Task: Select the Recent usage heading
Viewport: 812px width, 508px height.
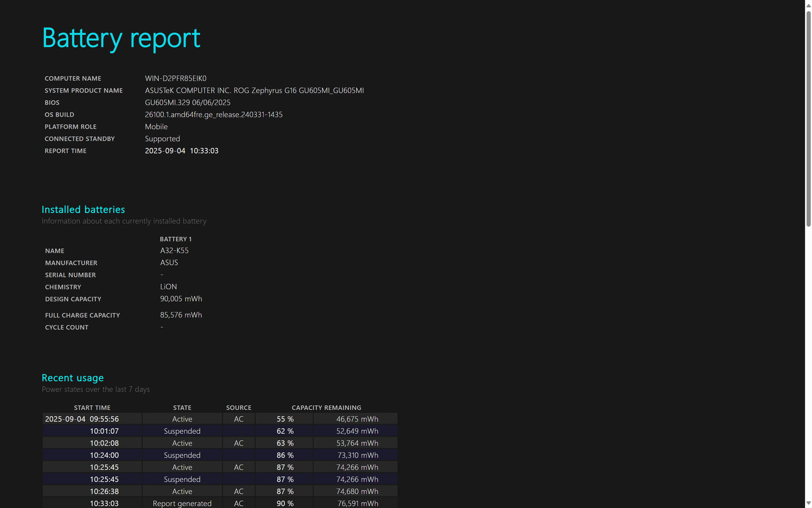Action: click(73, 377)
